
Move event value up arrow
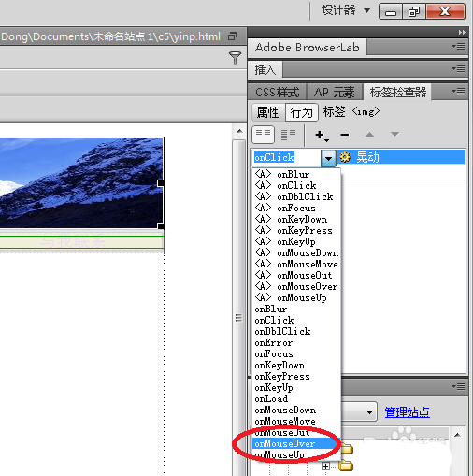pyautogui.click(x=369, y=135)
